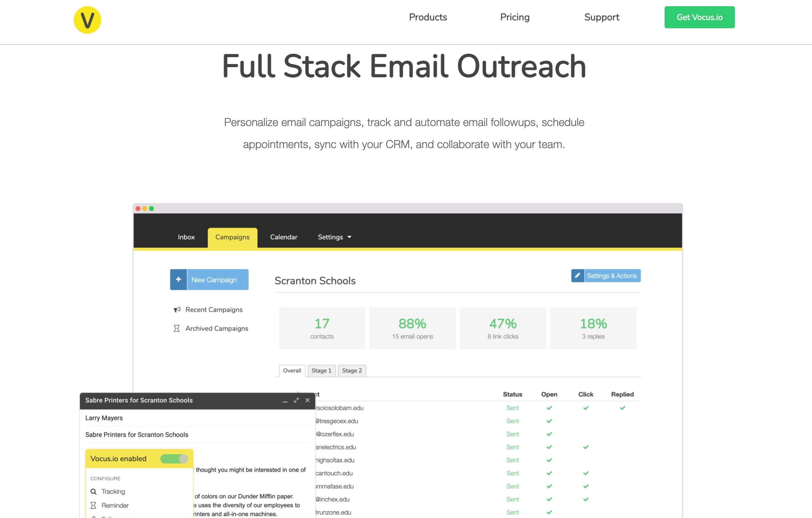Expand the Settings dropdown in navigation

tap(334, 237)
